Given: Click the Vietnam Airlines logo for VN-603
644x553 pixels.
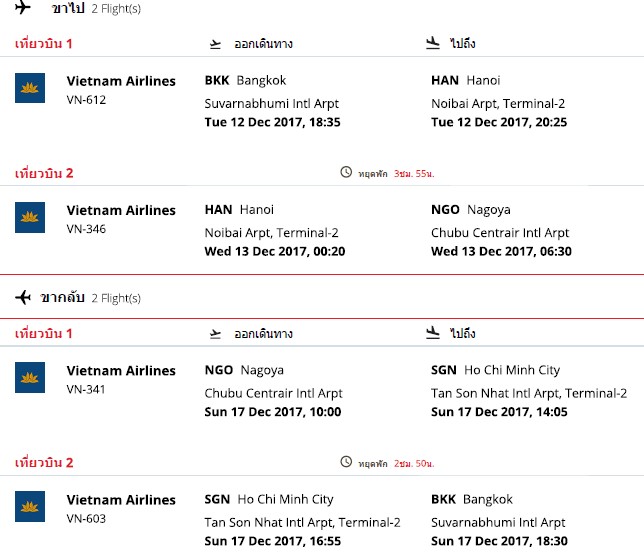Looking at the screenshot, I should pos(30,506).
